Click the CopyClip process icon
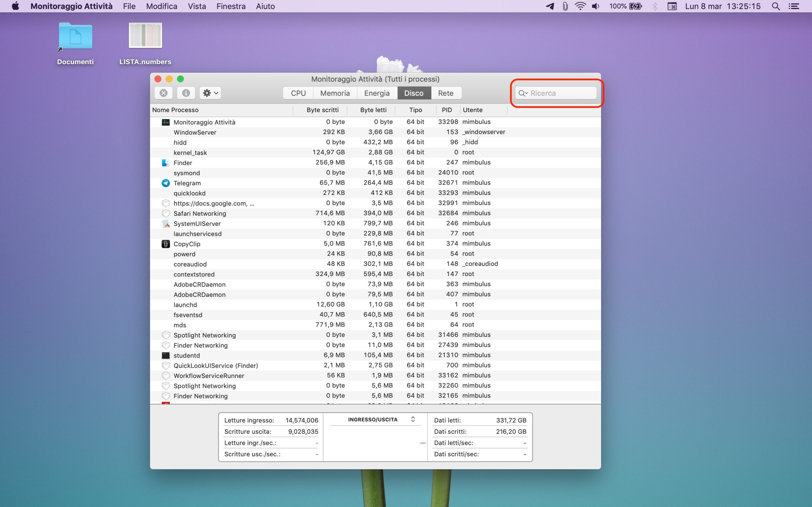The image size is (812, 507). [x=166, y=244]
